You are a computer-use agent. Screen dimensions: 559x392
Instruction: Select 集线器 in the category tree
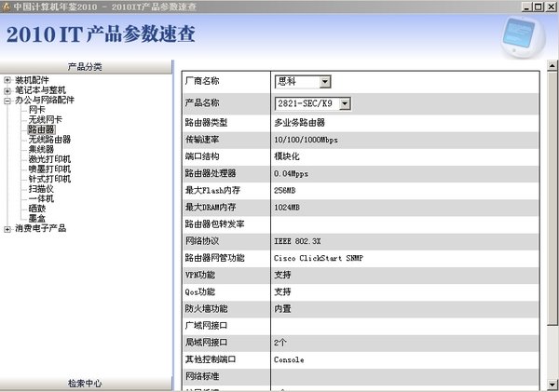41,149
